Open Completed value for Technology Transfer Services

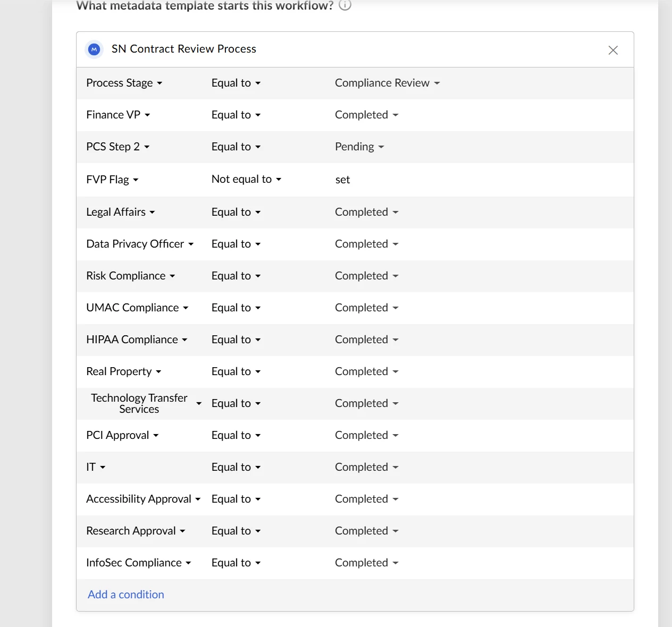(x=367, y=403)
